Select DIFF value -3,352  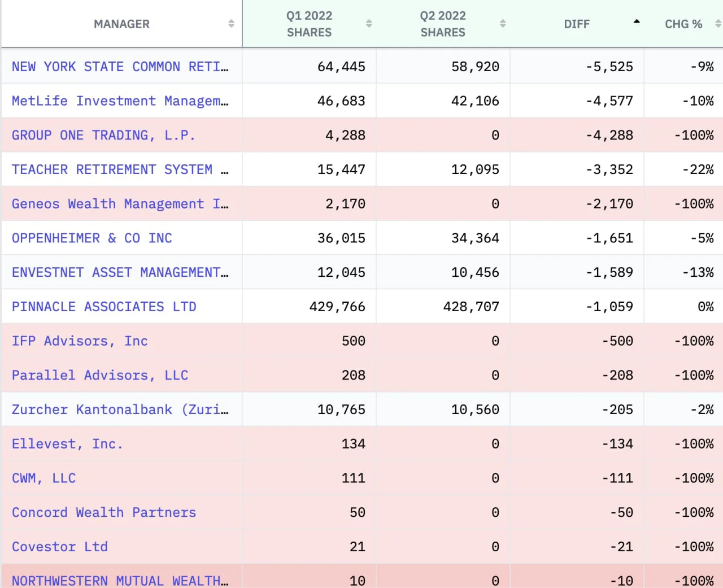[609, 169]
